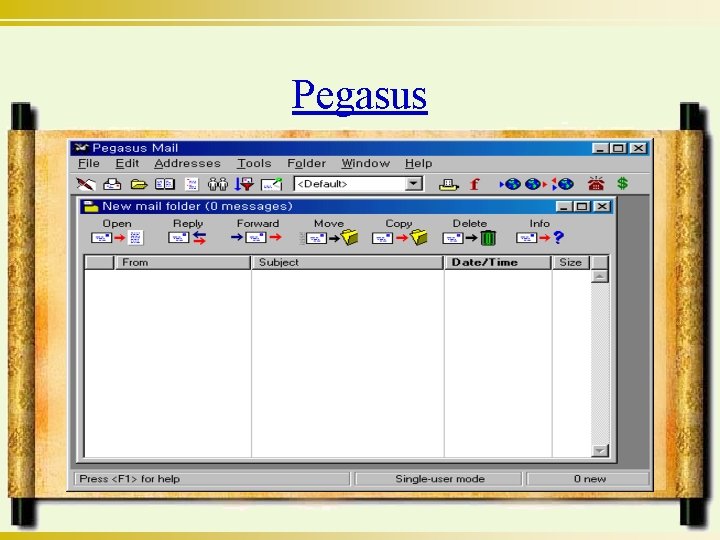Click the envelope with green arrow icon

coord(271,184)
